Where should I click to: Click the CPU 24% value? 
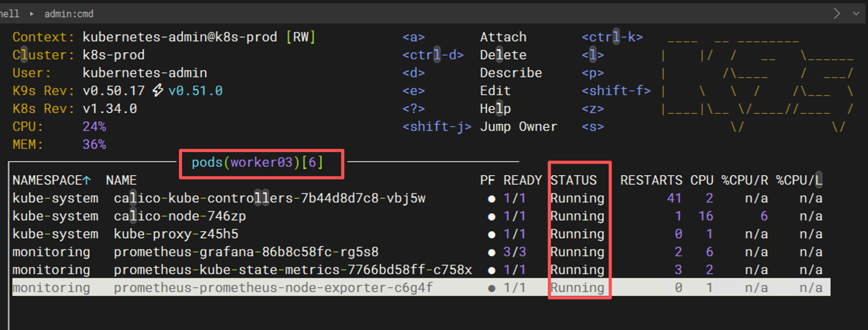(94, 127)
